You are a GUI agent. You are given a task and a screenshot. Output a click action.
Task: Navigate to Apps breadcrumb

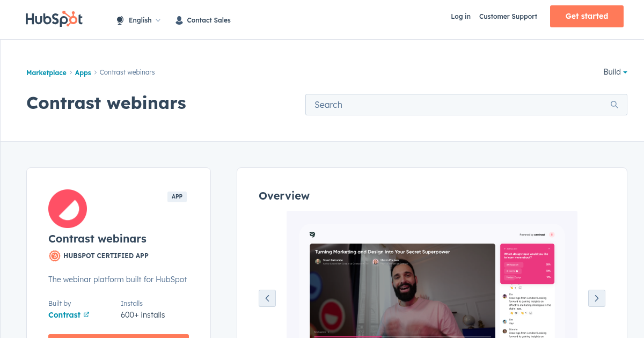click(x=83, y=72)
